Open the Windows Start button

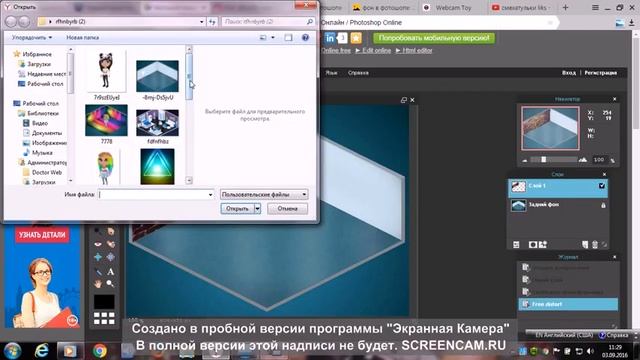[x=12, y=351]
